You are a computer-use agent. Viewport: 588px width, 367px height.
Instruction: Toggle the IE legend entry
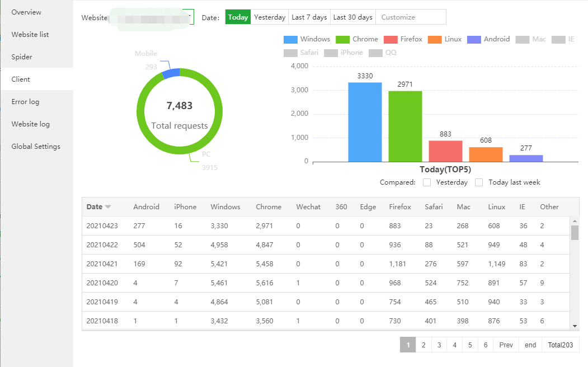(558, 40)
